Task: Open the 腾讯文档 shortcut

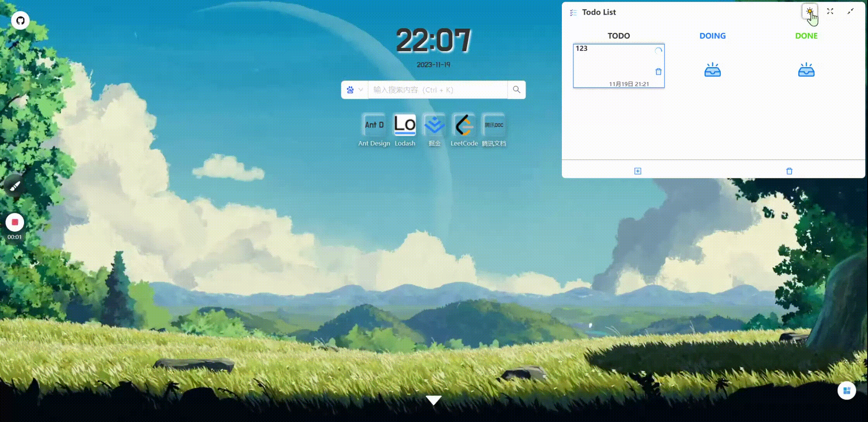Action: pyautogui.click(x=494, y=125)
